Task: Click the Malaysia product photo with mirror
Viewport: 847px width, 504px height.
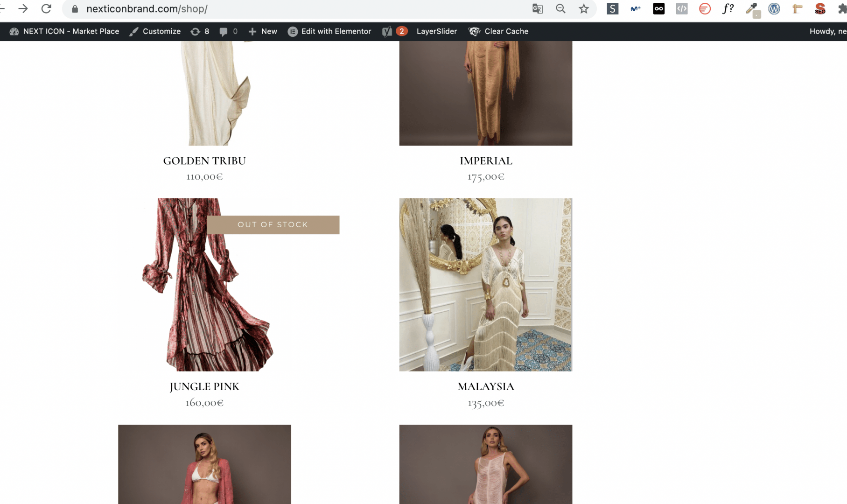Action: point(486,285)
